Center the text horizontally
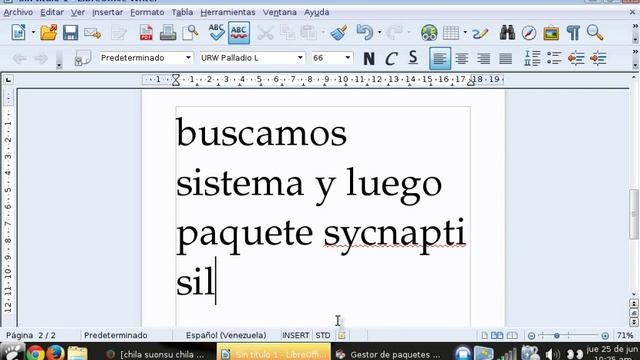Viewport: 640px width, 360px height. [x=462, y=58]
